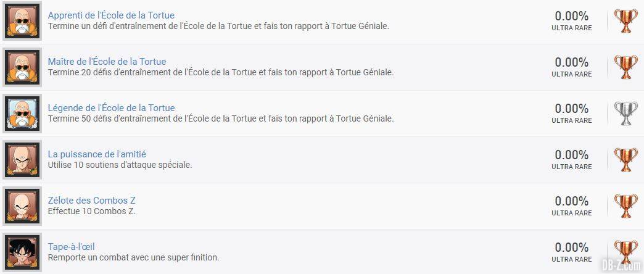Click the bronze cup for Tape-à-l'œil
The image size is (644, 274).
pos(626,252)
